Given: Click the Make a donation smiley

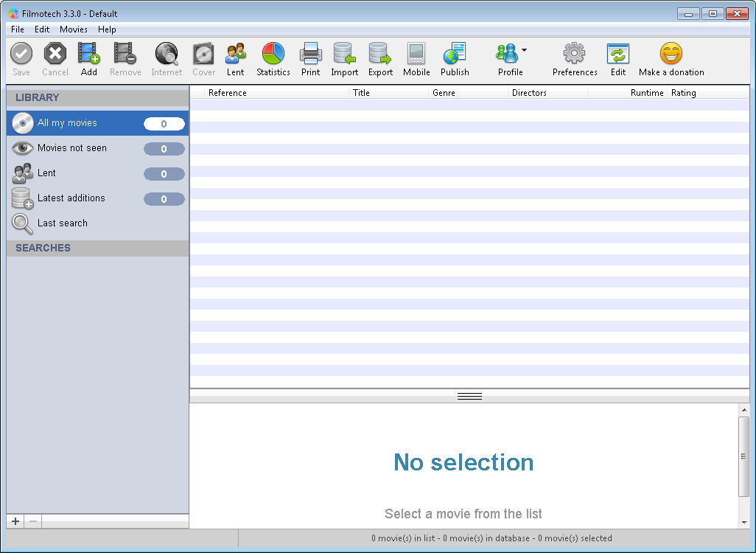Looking at the screenshot, I should pyautogui.click(x=671, y=55).
